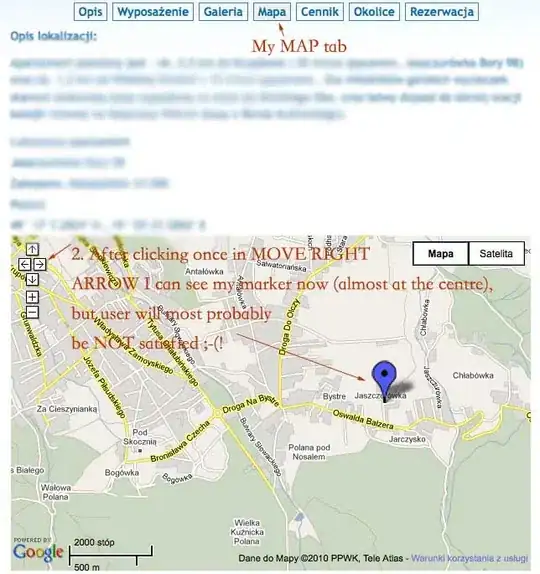Click the Wałowa Polana map label
Viewport: 540px width, 574px height.
(56, 492)
